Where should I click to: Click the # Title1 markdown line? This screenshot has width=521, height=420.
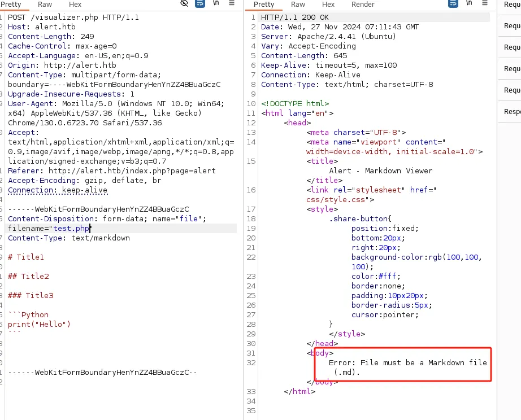26,257
